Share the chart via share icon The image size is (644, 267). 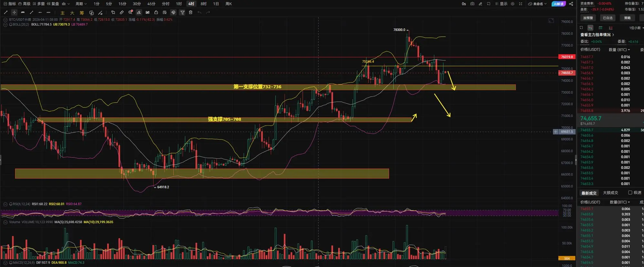(x=571, y=4)
